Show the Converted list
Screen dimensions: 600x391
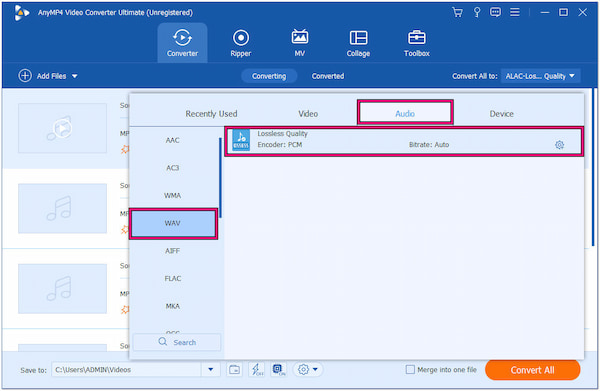click(x=328, y=76)
